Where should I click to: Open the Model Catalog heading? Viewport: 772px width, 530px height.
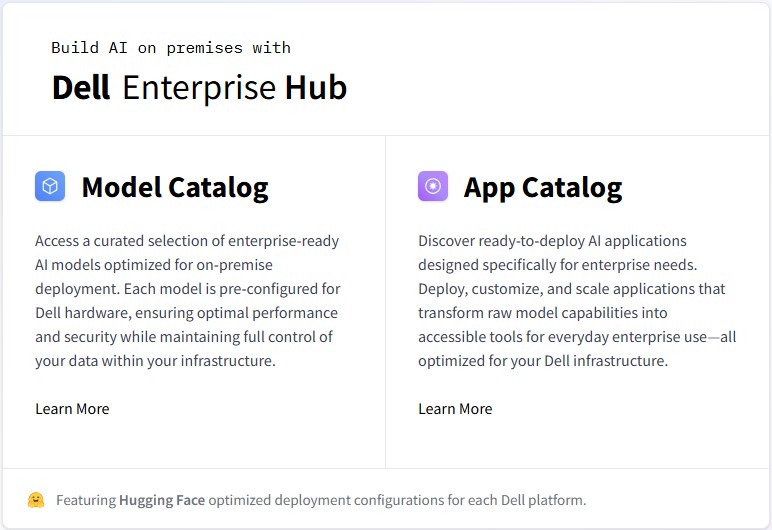tap(175, 187)
